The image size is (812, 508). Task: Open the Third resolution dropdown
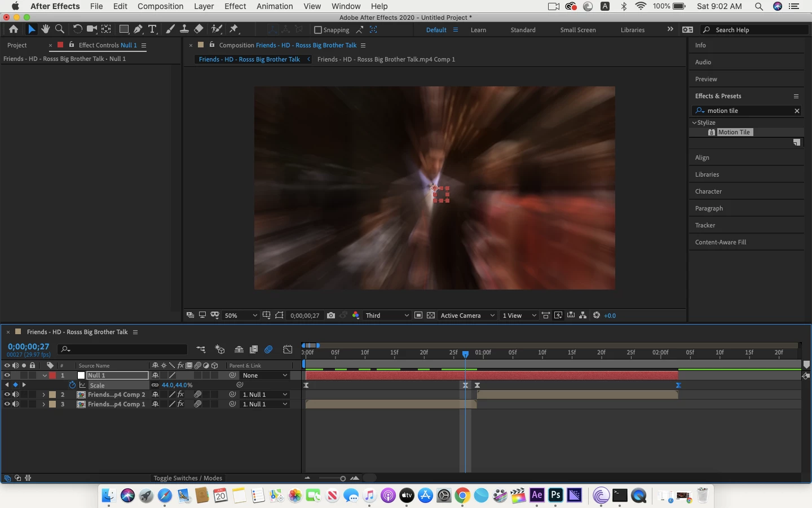pos(387,316)
